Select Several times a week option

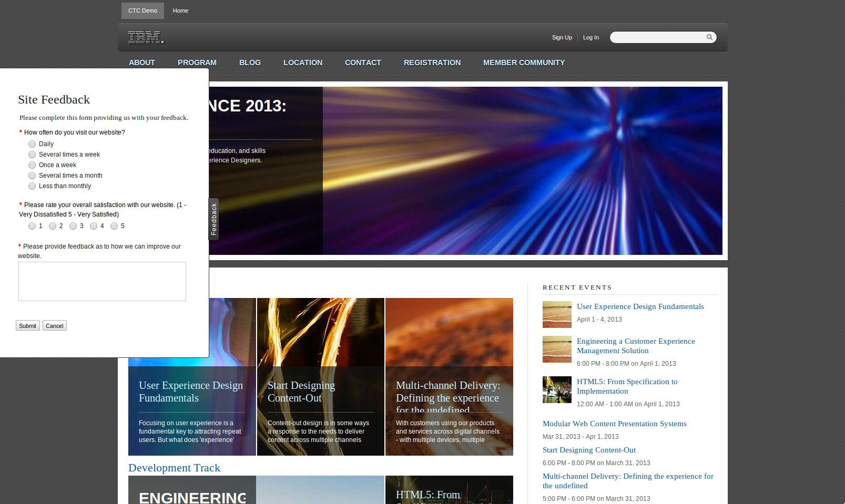pos(32,155)
